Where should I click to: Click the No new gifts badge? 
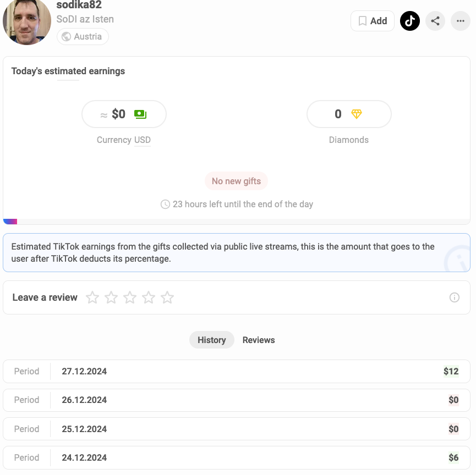pyautogui.click(x=236, y=181)
